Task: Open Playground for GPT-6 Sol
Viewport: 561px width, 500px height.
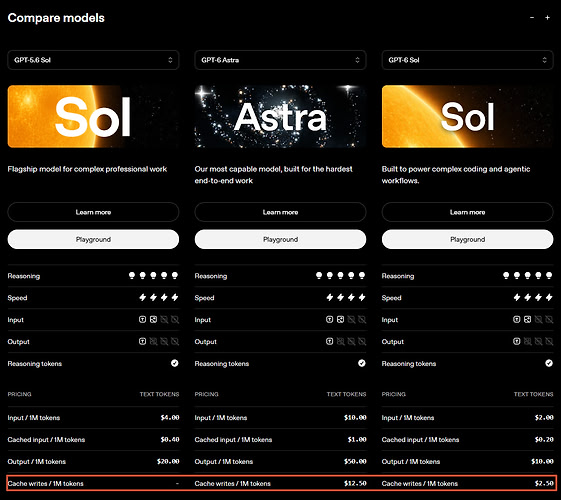Action: 468,239
